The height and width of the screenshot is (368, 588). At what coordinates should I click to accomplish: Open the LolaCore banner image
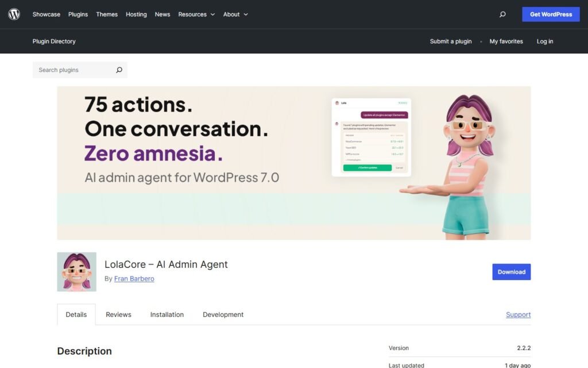(x=293, y=163)
